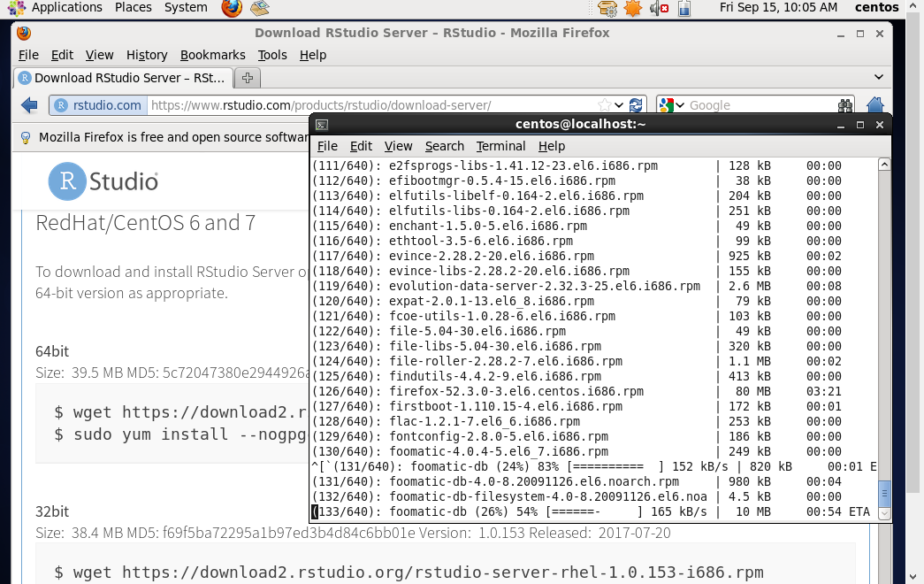
Task: Click the binoculars search button
Action: click(845, 105)
